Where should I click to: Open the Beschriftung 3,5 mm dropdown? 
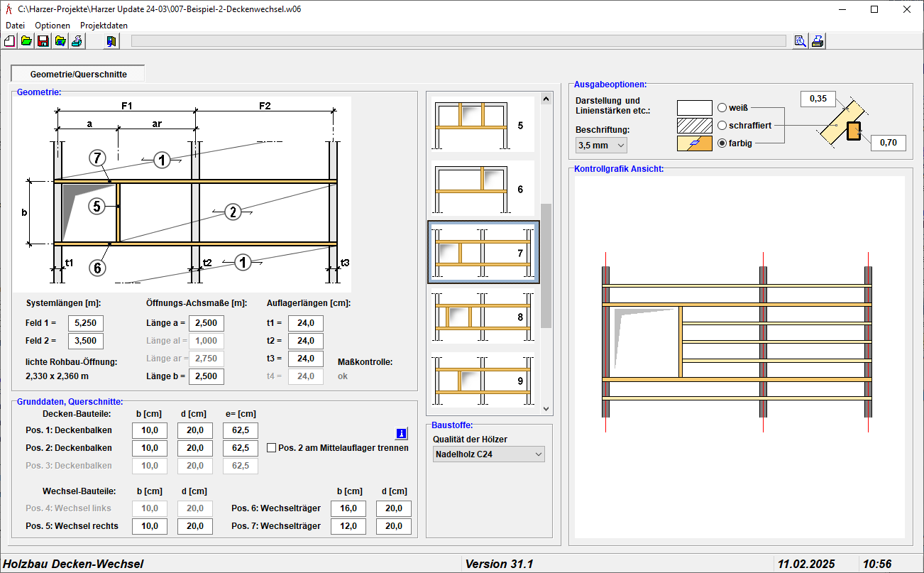click(601, 145)
